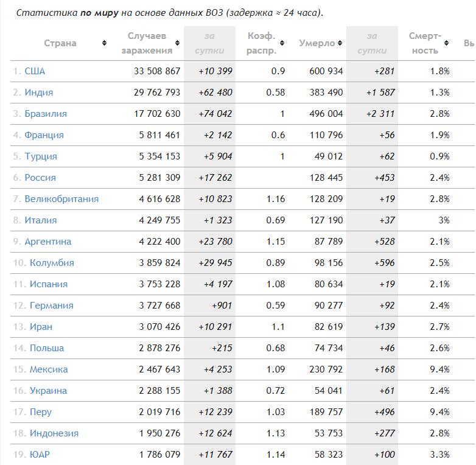The width and height of the screenshot is (476, 465).
Task: Click the first 'за сутки' column header
Action: click(x=209, y=43)
